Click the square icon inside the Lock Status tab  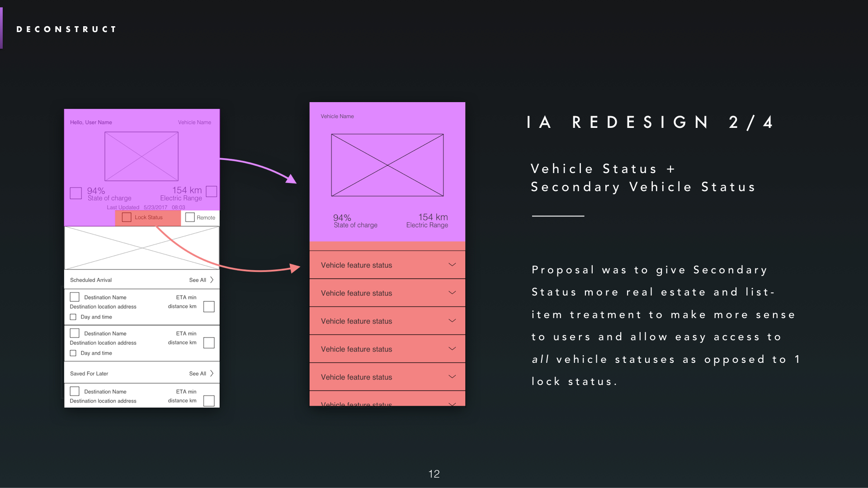pos(127,217)
